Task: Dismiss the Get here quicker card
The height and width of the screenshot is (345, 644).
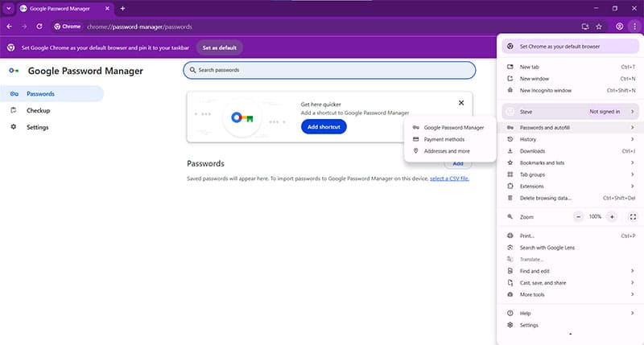Action: (x=461, y=103)
